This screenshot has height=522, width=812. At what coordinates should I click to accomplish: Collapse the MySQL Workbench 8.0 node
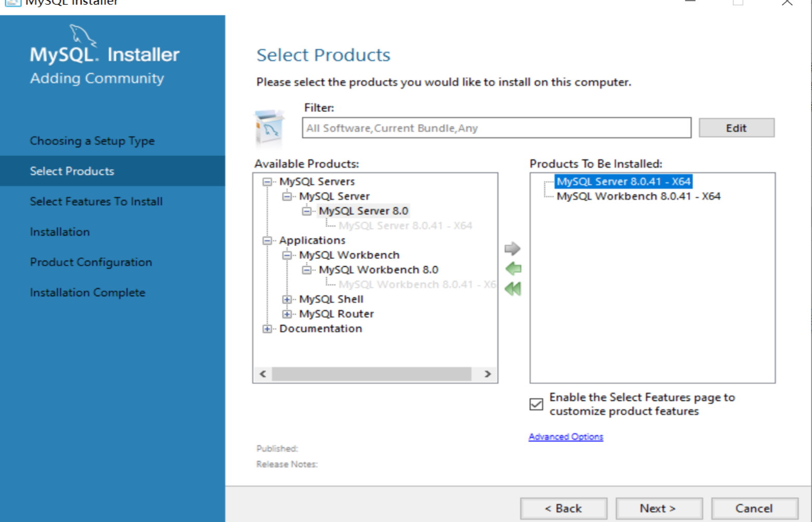[307, 270]
